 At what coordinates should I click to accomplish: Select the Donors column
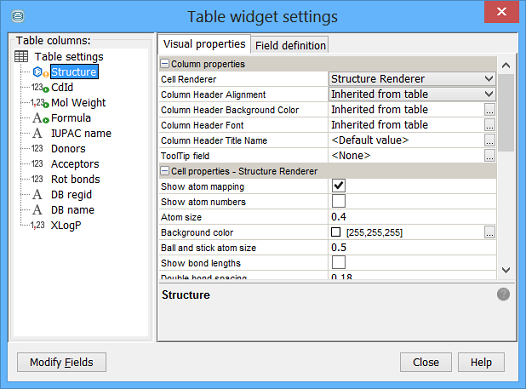(x=68, y=149)
